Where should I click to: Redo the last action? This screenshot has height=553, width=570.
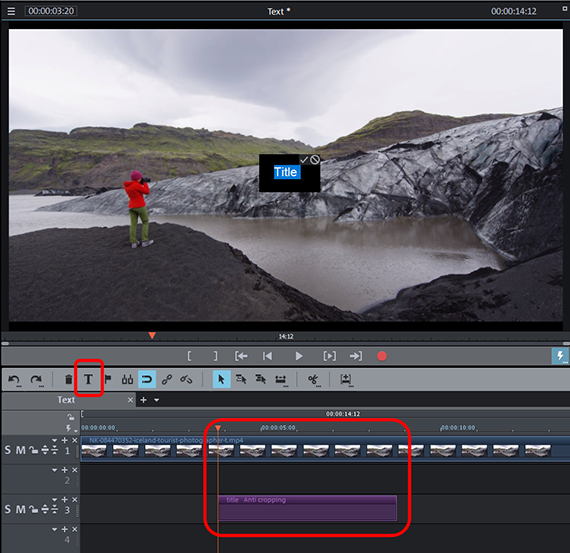pos(36,380)
